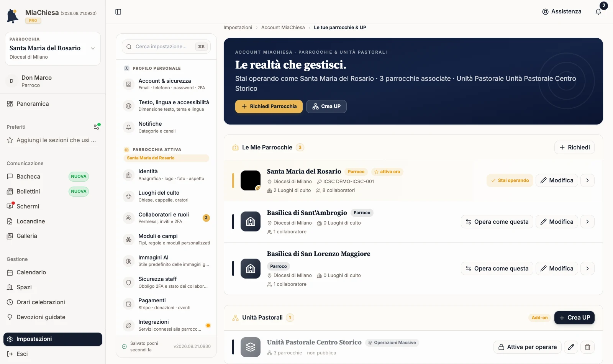Open Moduli e campi settings
The width and height of the screenshot is (613, 364).
(166, 239)
